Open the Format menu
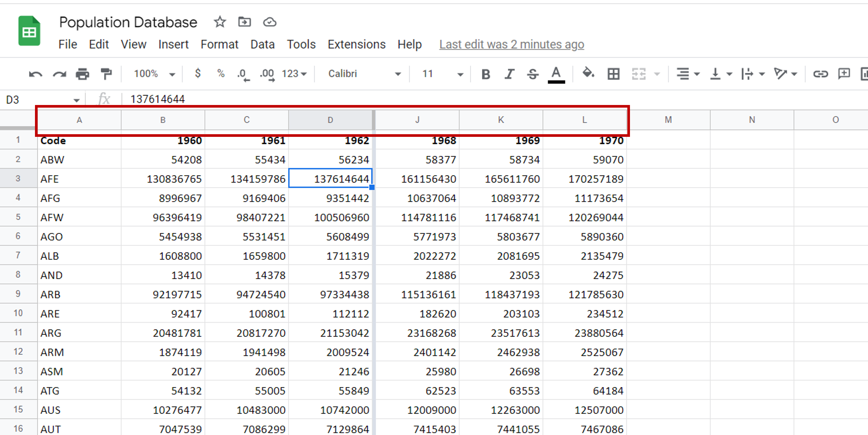The image size is (868, 435). coord(219,44)
